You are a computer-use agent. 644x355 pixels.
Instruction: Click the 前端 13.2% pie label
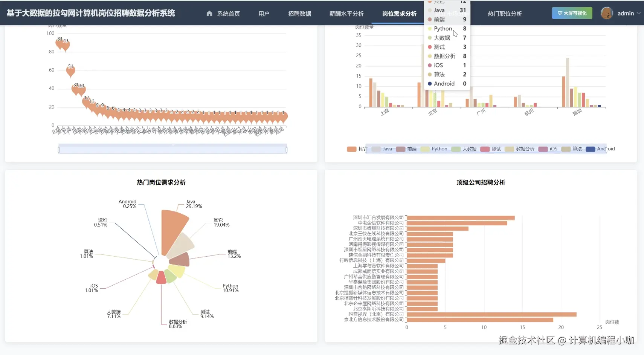tap(234, 254)
